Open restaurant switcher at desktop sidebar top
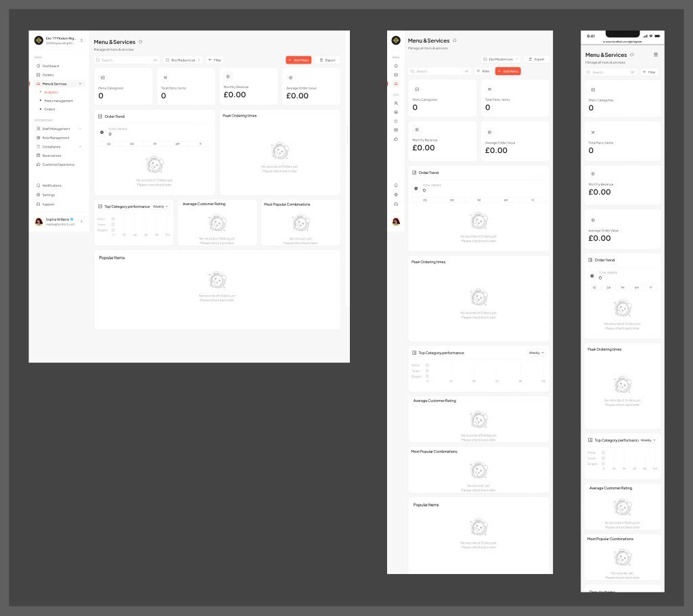Screen dimensions: 693x616 click(81, 40)
